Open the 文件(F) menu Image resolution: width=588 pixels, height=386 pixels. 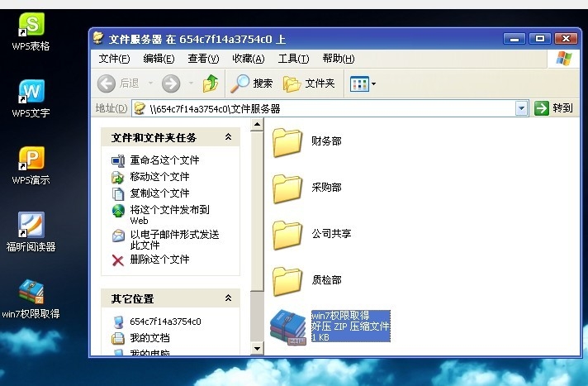click(x=114, y=59)
